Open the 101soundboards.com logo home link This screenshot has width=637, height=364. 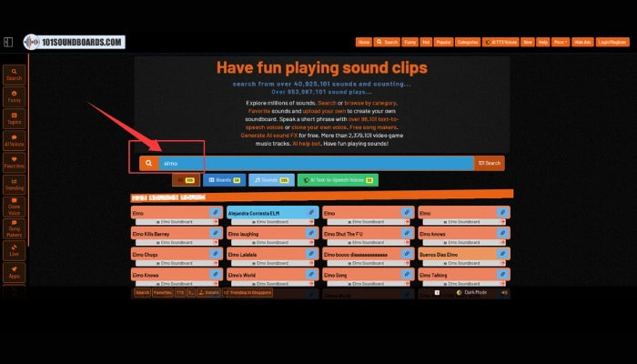click(x=75, y=42)
